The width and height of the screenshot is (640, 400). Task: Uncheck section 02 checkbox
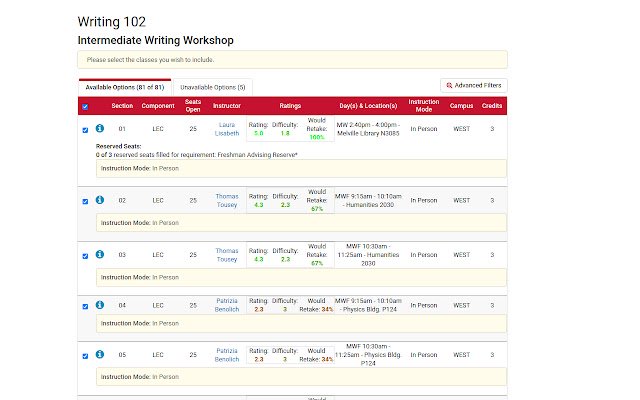[85, 202]
